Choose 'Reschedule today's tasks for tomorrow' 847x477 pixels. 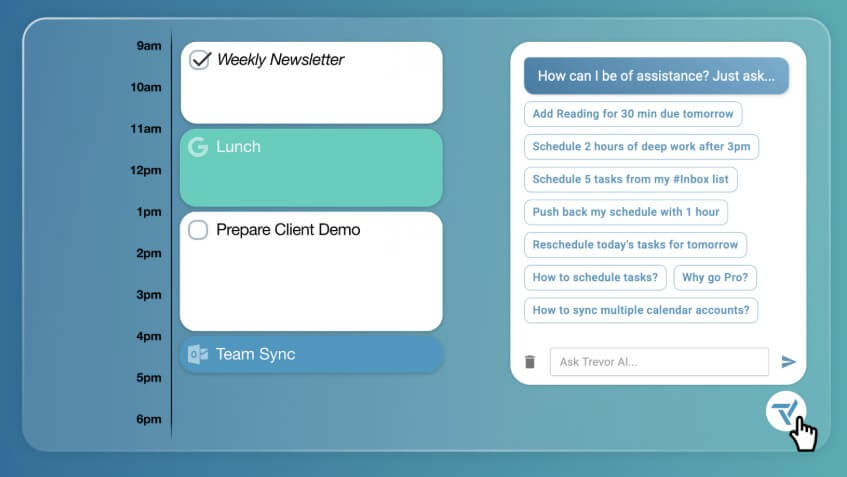635,245
